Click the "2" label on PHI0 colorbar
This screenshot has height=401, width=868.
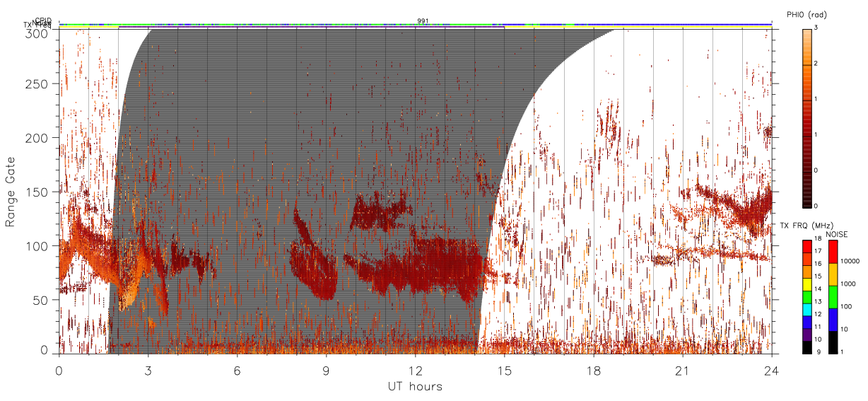pyautogui.click(x=816, y=64)
